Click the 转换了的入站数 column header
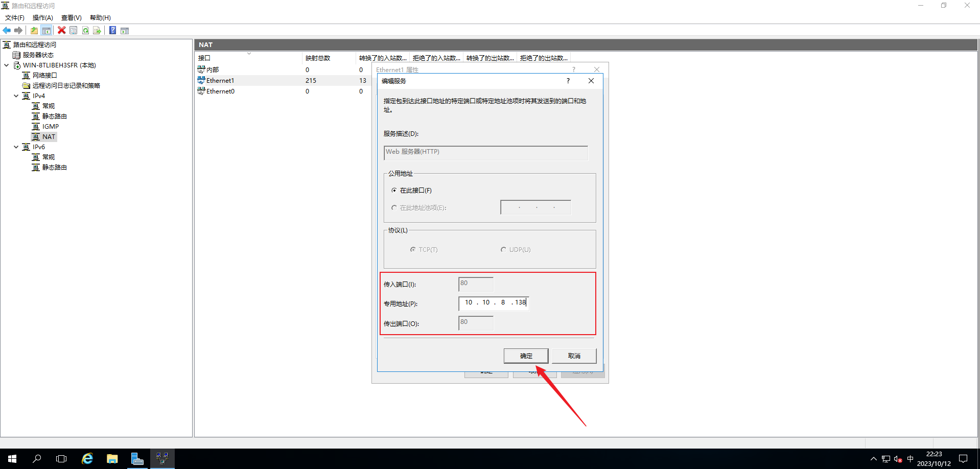Screen dimensions: 980x469 click(383, 58)
